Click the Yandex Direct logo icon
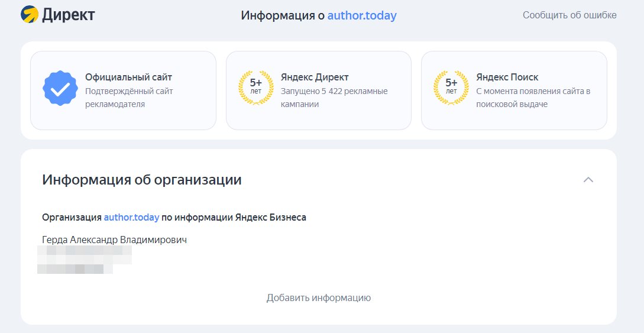This screenshot has width=644, height=333. (x=30, y=15)
